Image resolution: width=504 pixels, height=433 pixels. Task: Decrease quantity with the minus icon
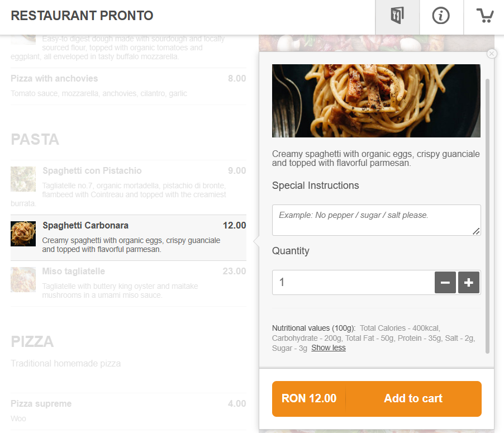[445, 282]
